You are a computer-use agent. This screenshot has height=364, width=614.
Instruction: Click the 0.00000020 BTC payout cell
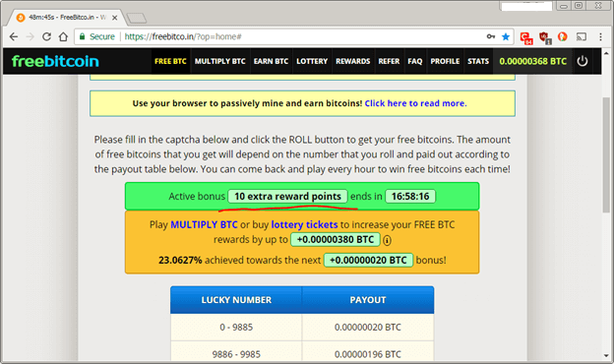pos(368,328)
